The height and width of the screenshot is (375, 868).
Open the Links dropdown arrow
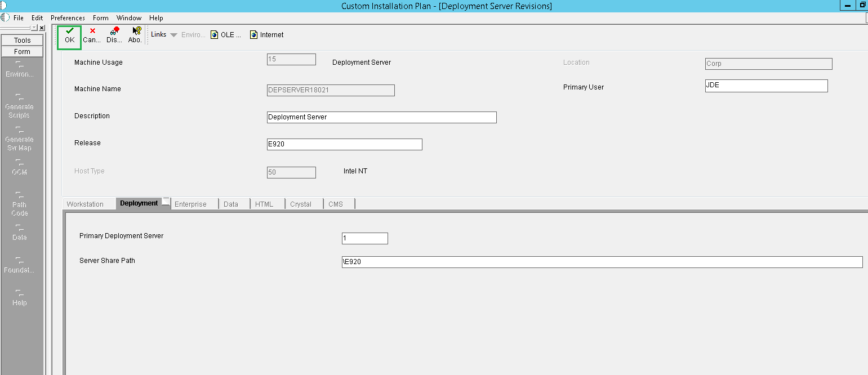173,34
